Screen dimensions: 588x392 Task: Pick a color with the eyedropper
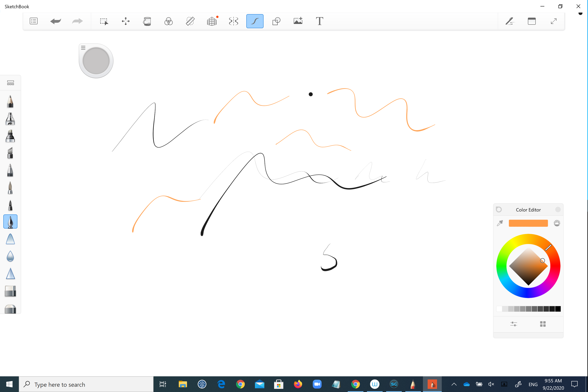[x=500, y=223]
